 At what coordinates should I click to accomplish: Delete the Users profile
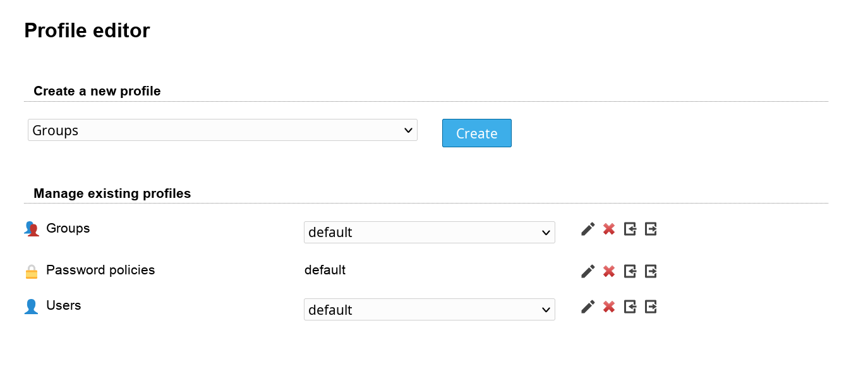pos(609,307)
